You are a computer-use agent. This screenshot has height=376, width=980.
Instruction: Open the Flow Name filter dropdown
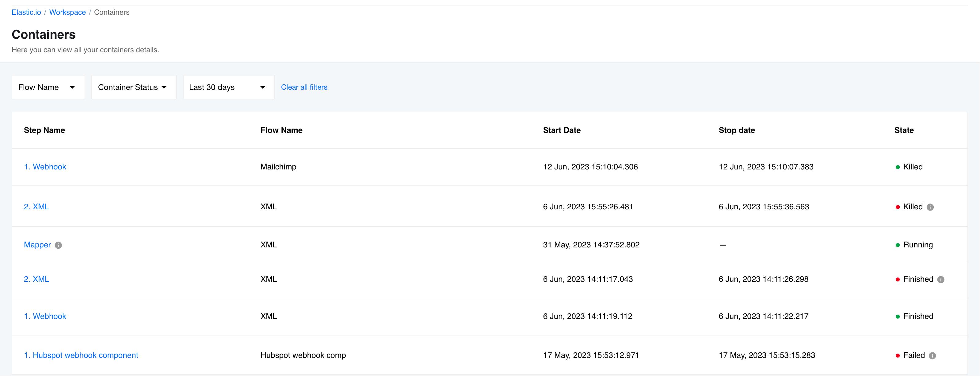coord(48,87)
